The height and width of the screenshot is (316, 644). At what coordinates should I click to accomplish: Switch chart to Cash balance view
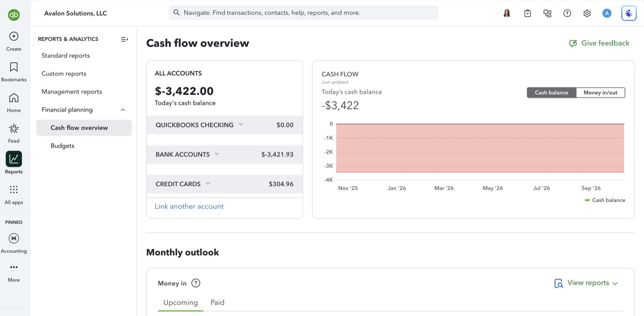pyautogui.click(x=552, y=92)
